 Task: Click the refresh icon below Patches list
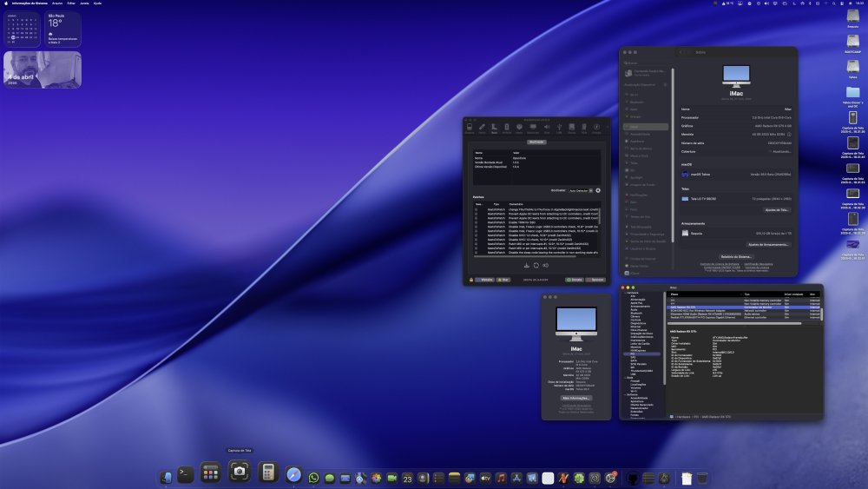point(536,265)
